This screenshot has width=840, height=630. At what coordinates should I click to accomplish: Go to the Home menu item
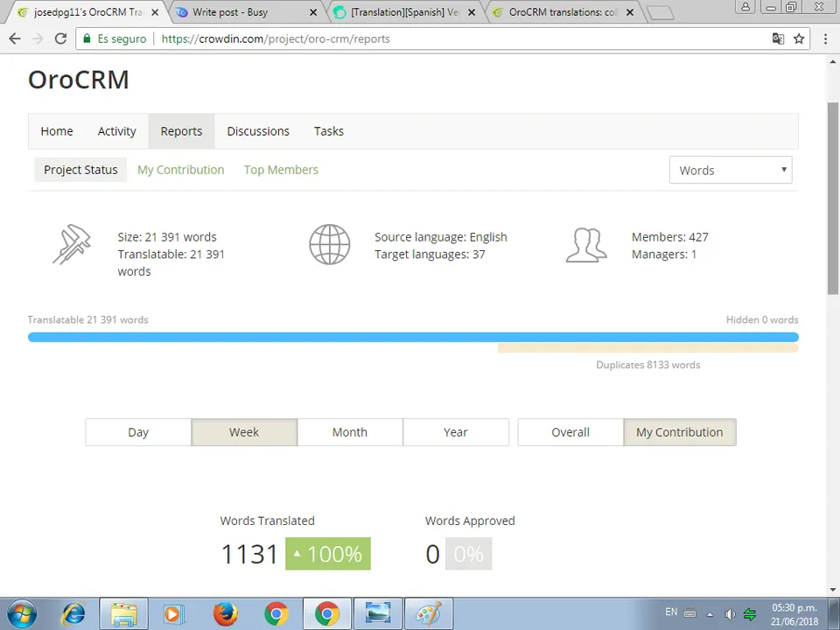click(x=57, y=131)
